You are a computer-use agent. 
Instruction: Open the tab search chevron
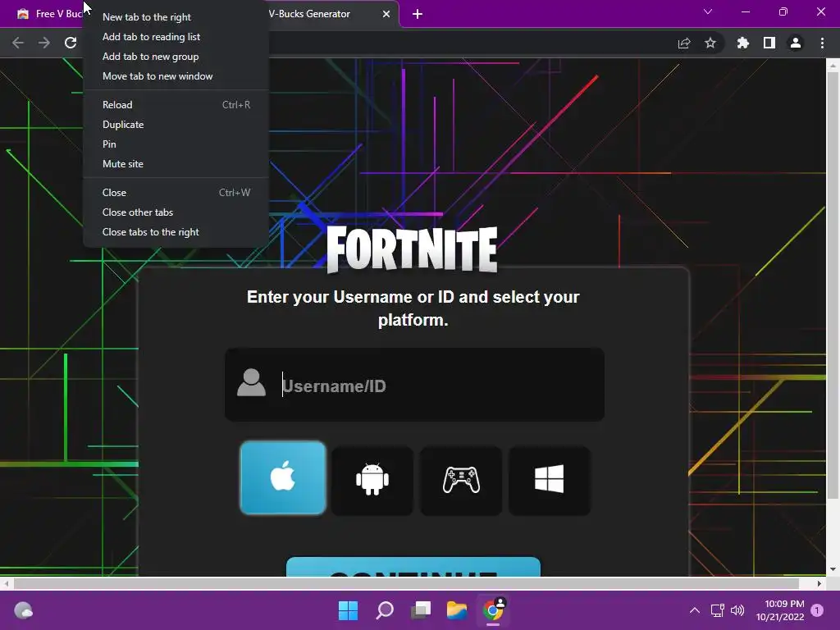pos(708,11)
